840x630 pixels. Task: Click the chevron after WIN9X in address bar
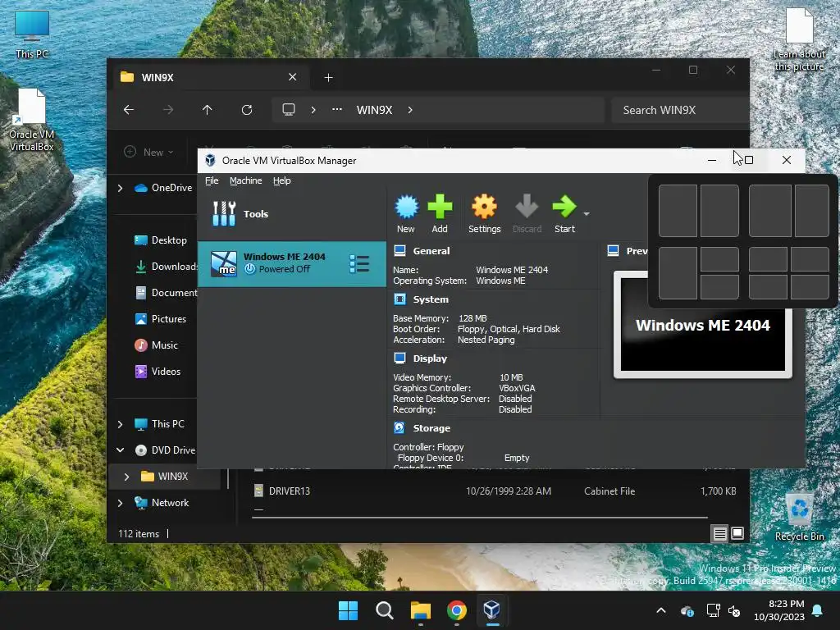(410, 110)
